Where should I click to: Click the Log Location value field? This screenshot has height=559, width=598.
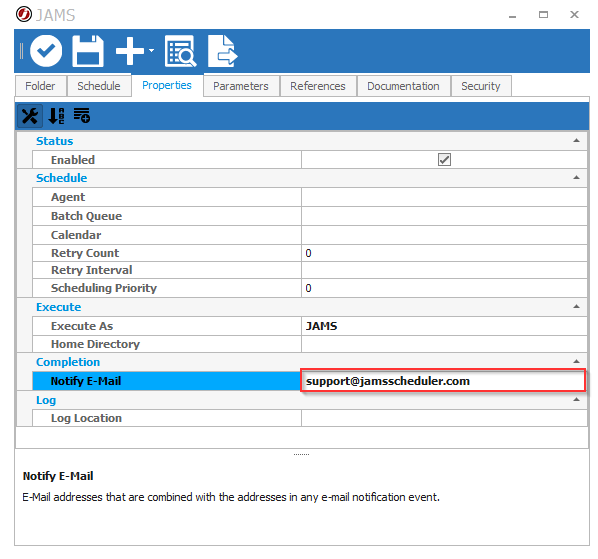pos(444,418)
